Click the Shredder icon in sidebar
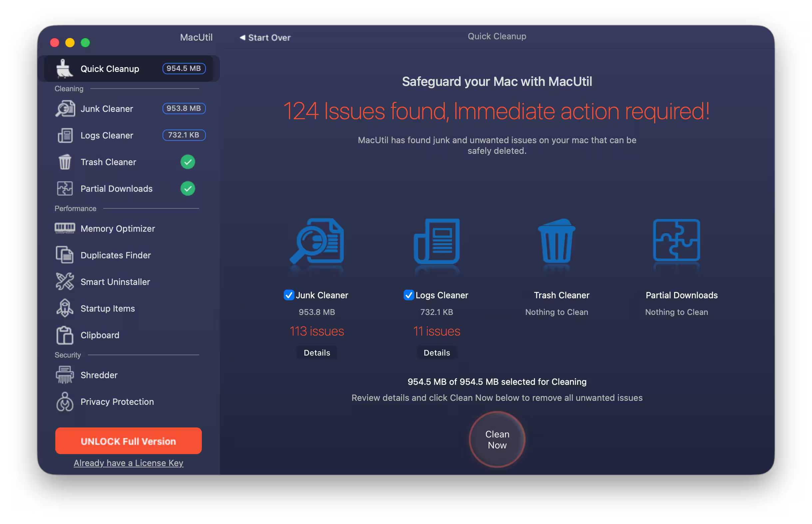Image resolution: width=812 pixels, height=524 pixels. pyautogui.click(x=65, y=375)
